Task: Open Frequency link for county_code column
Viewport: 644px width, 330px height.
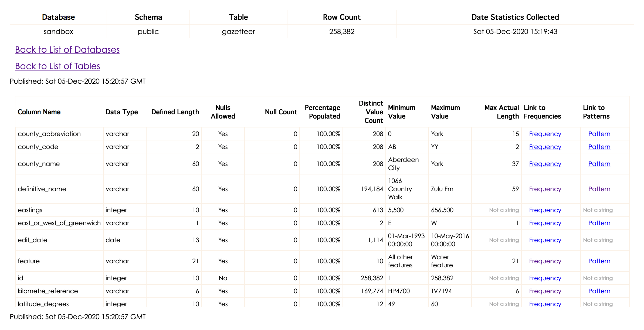Action: pos(545,147)
